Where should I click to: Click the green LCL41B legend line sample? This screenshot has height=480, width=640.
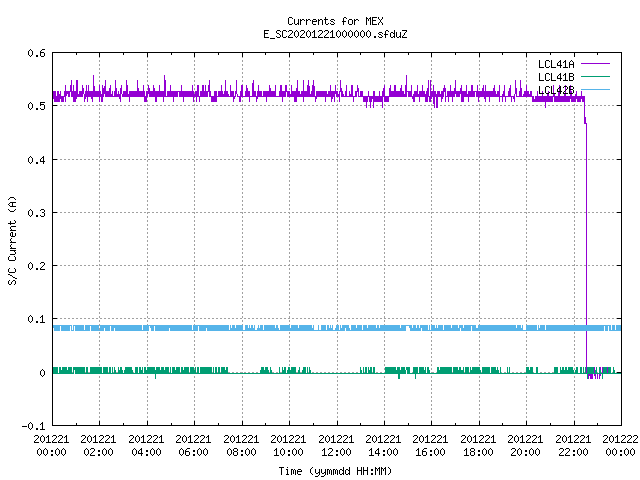(x=595, y=76)
